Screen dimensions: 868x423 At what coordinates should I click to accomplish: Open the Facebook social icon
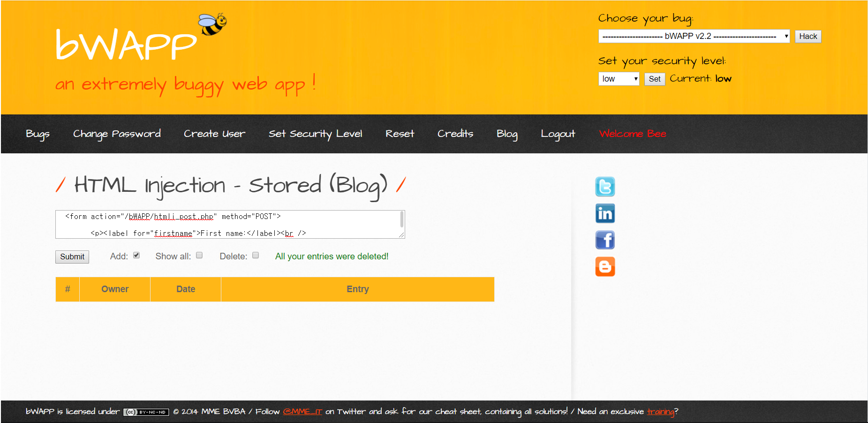click(605, 240)
